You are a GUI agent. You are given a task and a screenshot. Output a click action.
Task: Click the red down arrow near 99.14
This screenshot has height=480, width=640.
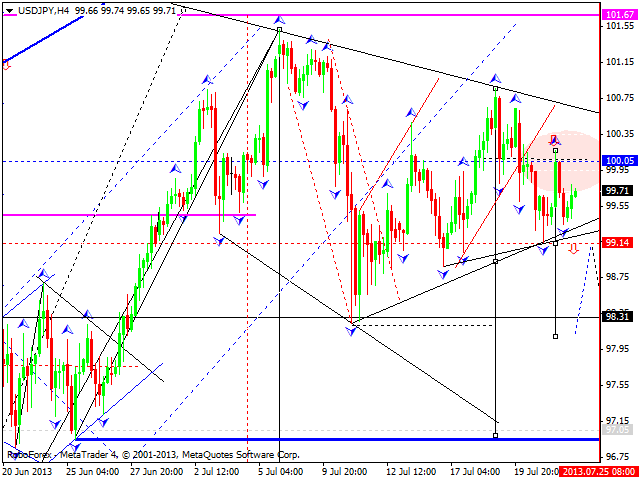click(573, 249)
